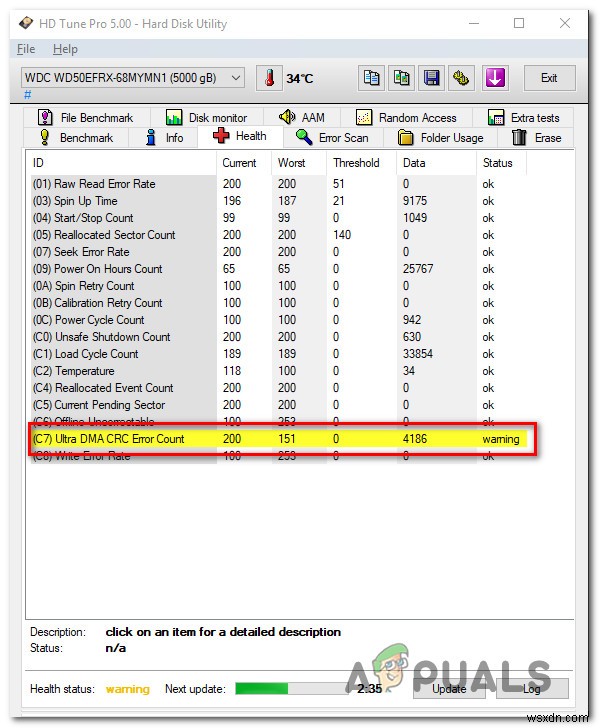
Task: Open the Help menu
Action: [65, 49]
